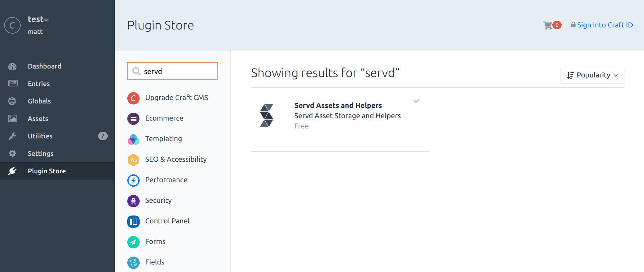Go to Entries in the sidebar

(x=39, y=84)
